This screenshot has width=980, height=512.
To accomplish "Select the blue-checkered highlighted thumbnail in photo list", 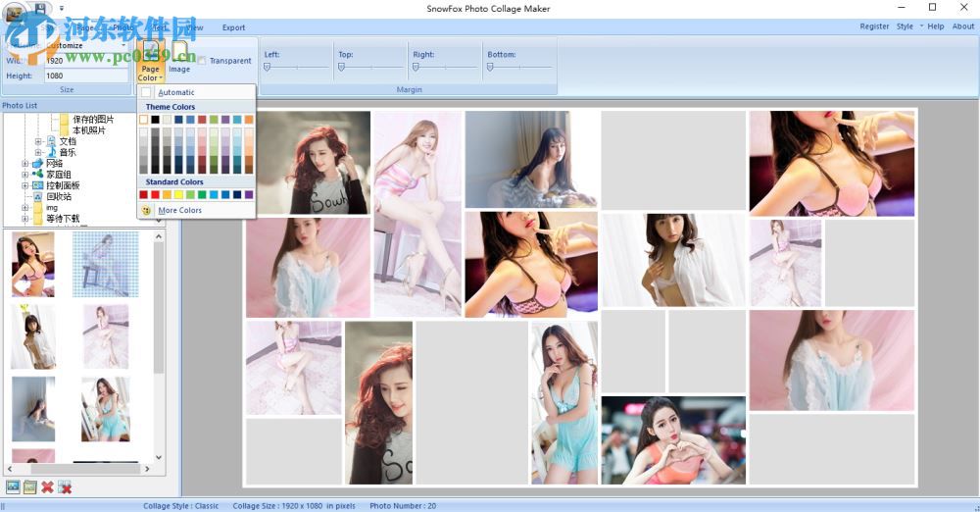I will coord(106,264).
